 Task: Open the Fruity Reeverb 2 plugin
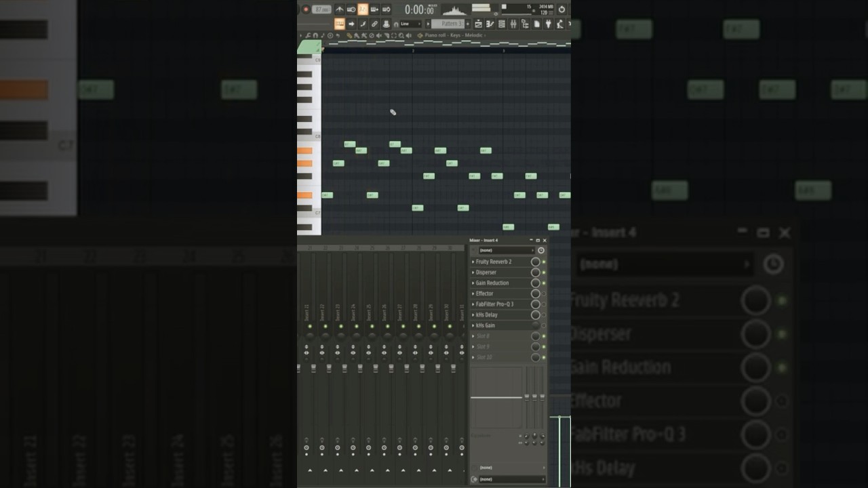[494, 262]
